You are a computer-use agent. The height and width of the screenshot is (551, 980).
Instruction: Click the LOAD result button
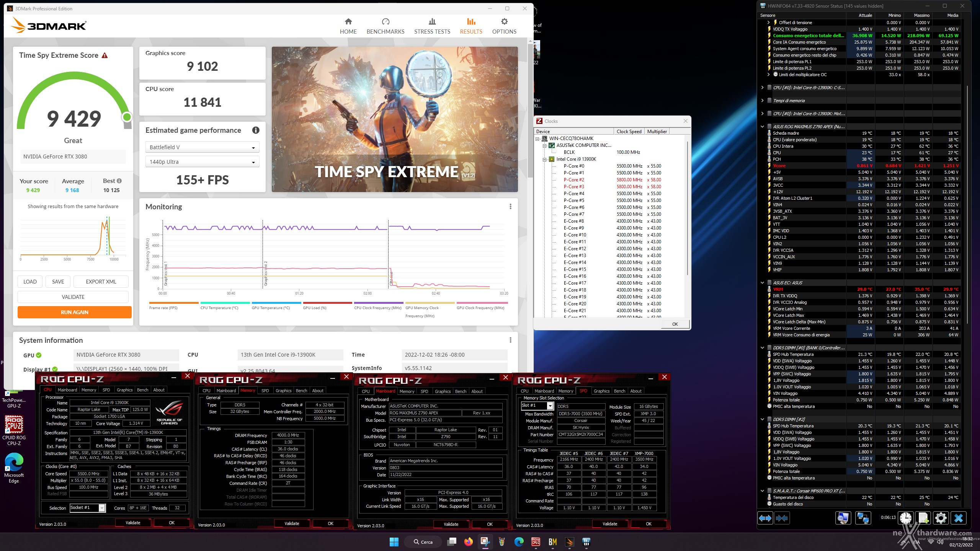pos(30,282)
